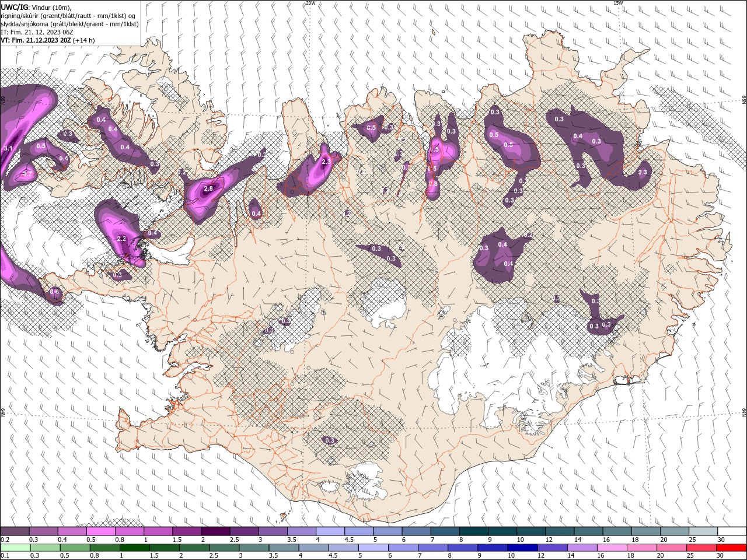The height and width of the screenshot is (560, 747).
Task: Click the pale pink 16 swatch in lower legend
Action: pos(611,548)
